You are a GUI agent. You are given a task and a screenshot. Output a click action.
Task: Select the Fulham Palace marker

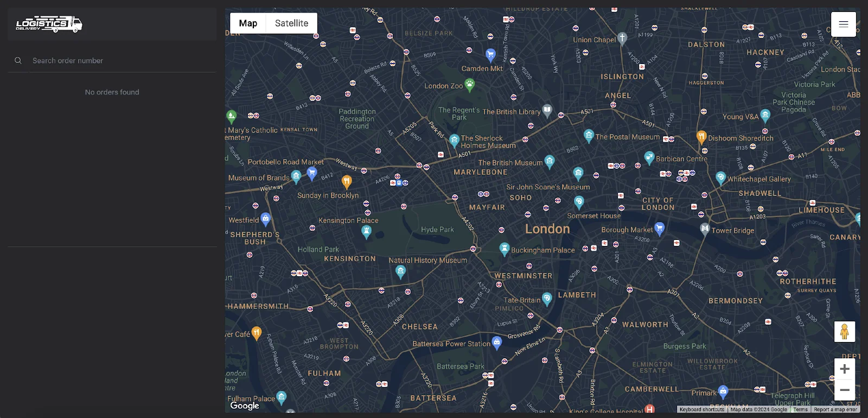click(x=281, y=398)
